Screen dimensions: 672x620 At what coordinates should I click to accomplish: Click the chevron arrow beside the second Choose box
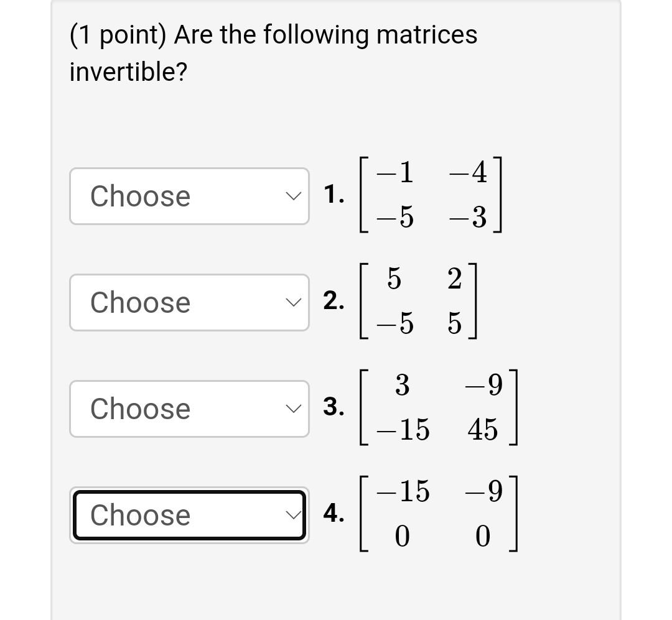(x=292, y=302)
